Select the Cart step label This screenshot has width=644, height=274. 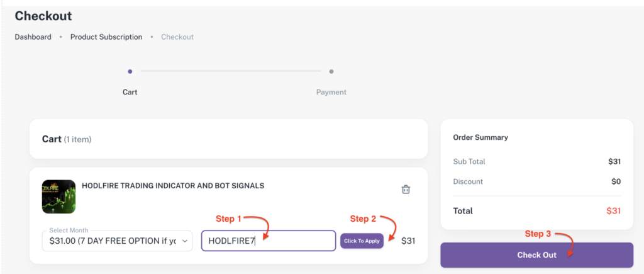pos(130,92)
